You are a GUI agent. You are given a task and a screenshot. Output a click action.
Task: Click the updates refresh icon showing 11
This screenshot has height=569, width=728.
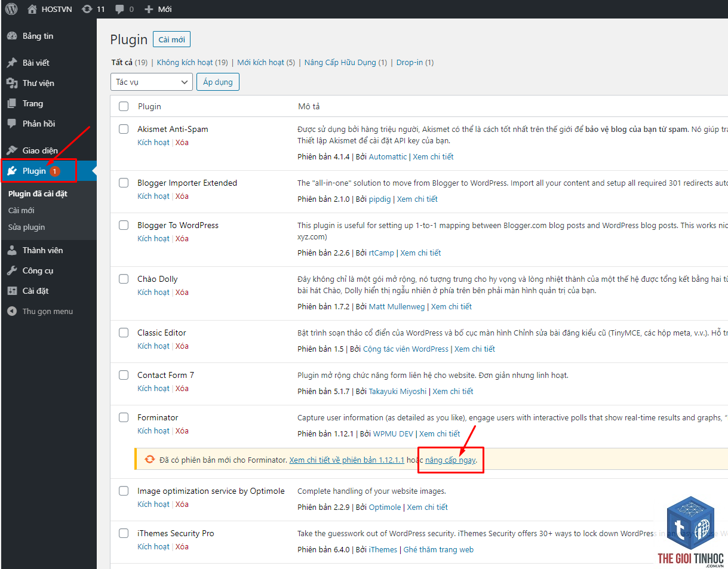coord(87,9)
